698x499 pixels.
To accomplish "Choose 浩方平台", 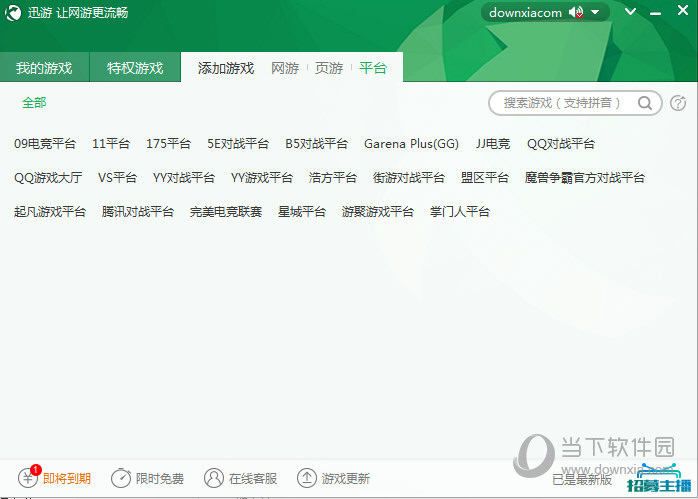I will [333, 178].
